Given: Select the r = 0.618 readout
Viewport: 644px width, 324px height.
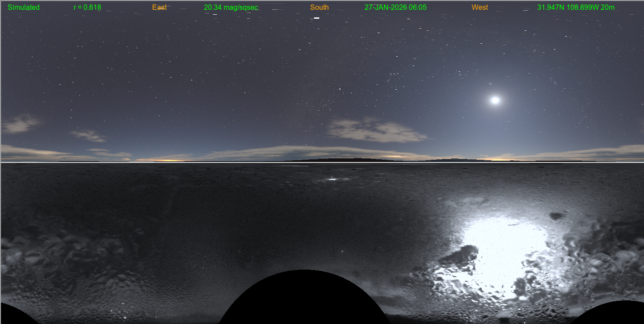Looking at the screenshot, I should tap(87, 8).
